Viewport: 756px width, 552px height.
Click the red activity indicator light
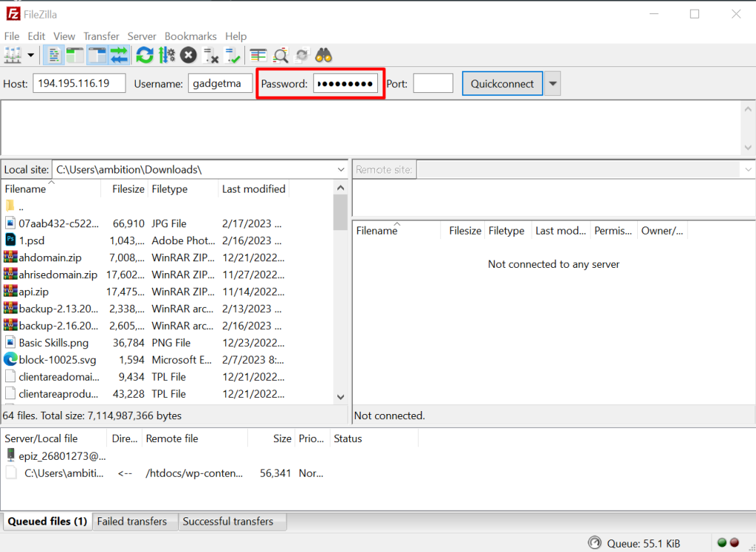[x=735, y=543]
